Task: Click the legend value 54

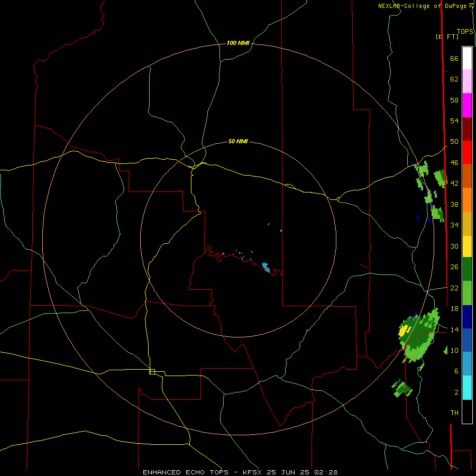Action: pyautogui.click(x=454, y=121)
